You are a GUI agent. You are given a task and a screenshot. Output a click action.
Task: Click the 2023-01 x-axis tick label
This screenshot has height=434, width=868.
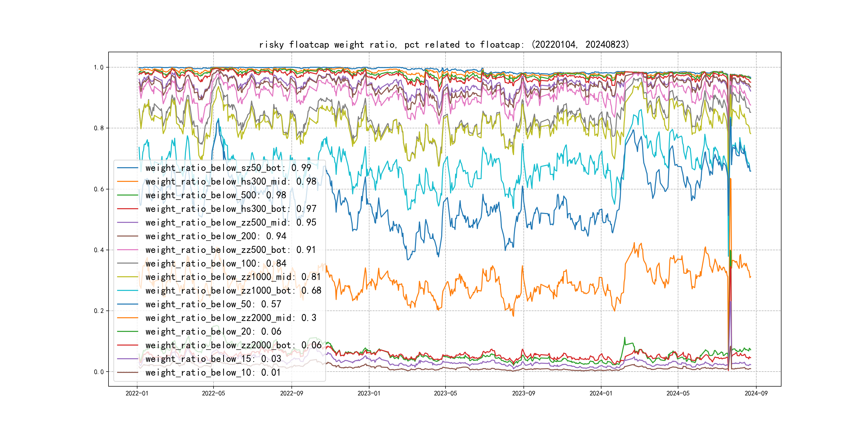[x=369, y=393]
